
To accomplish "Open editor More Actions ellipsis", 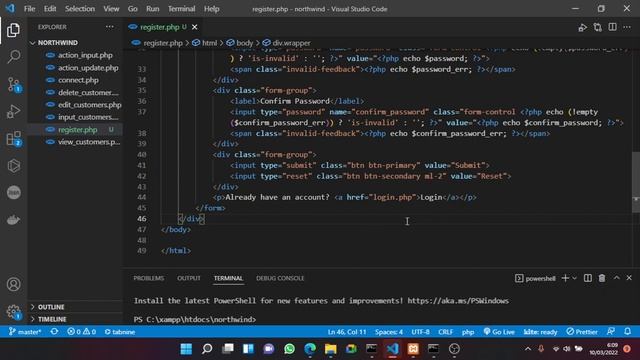I will (627, 27).
